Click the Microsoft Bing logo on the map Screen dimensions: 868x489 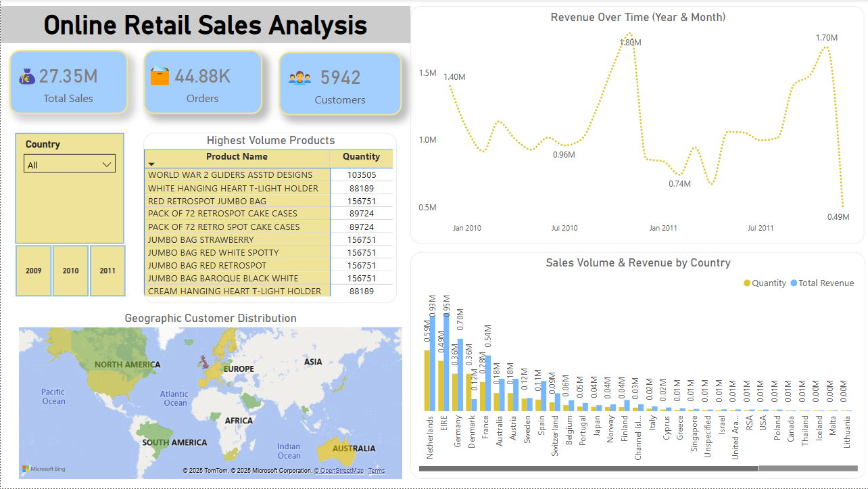coord(42,469)
